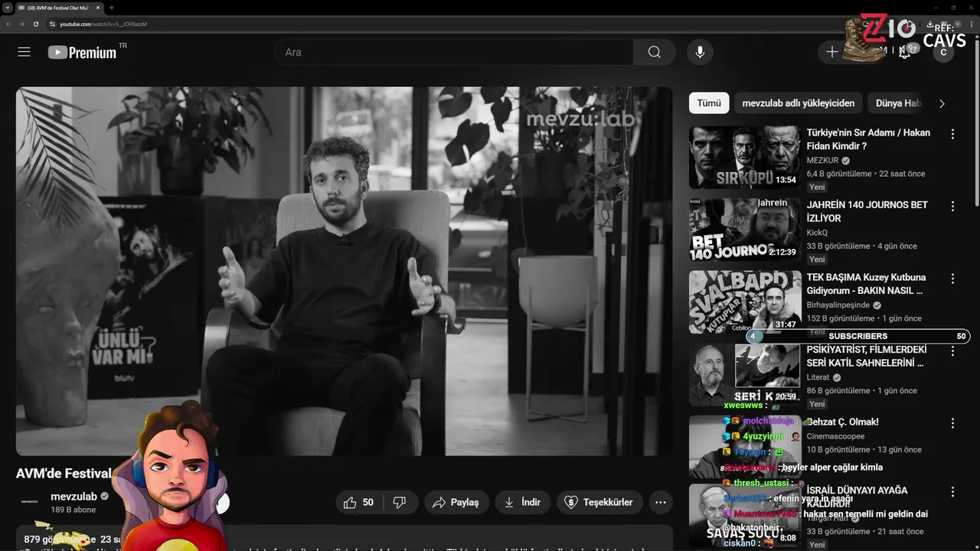Open options for Behzat Ç. Olmak! video
The width and height of the screenshot is (980, 551).
click(x=952, y=423)
